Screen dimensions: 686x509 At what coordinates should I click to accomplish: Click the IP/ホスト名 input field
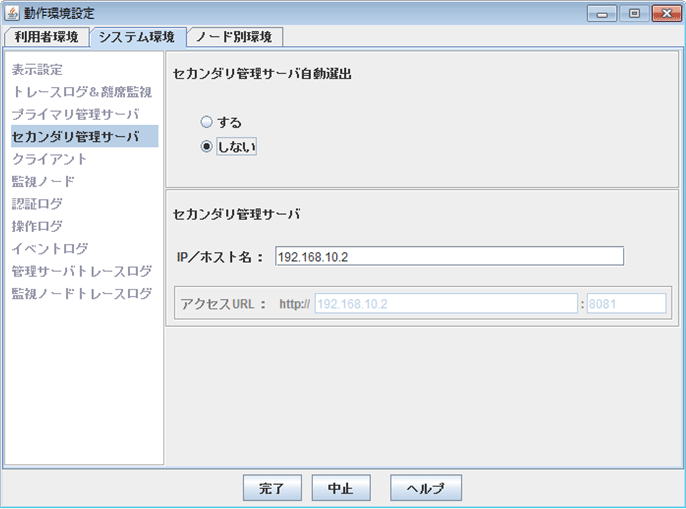click(449, 256)
